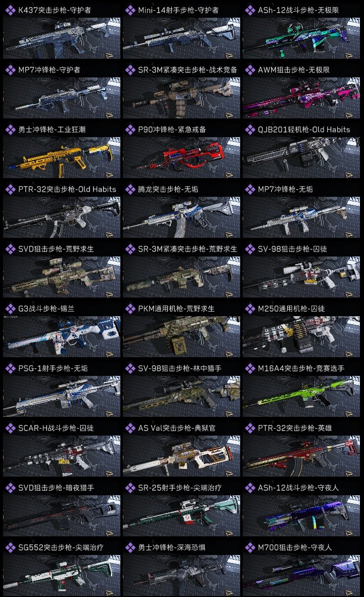
Task: Select the yellow 勇士冲锋枪-工业狂潮 skin thumbnail
Action: [x=62, y=158]
